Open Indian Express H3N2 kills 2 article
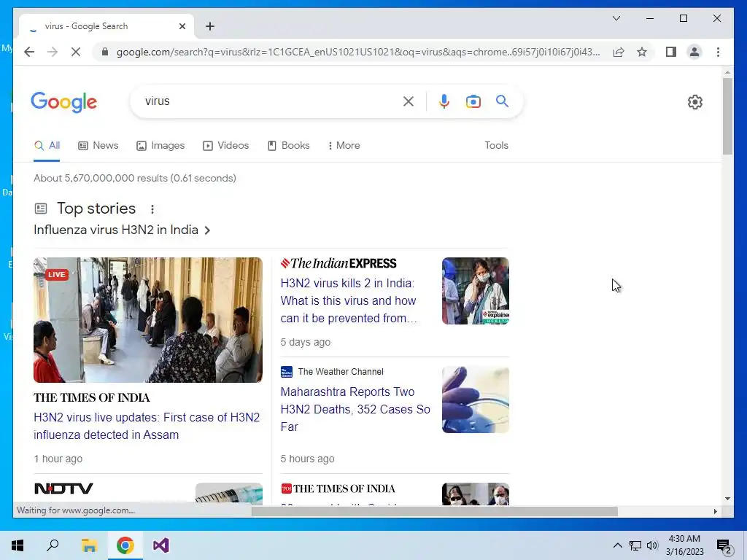Image resolution: width=747 pixels, height=560 pixels. click(x=349, y=300)
